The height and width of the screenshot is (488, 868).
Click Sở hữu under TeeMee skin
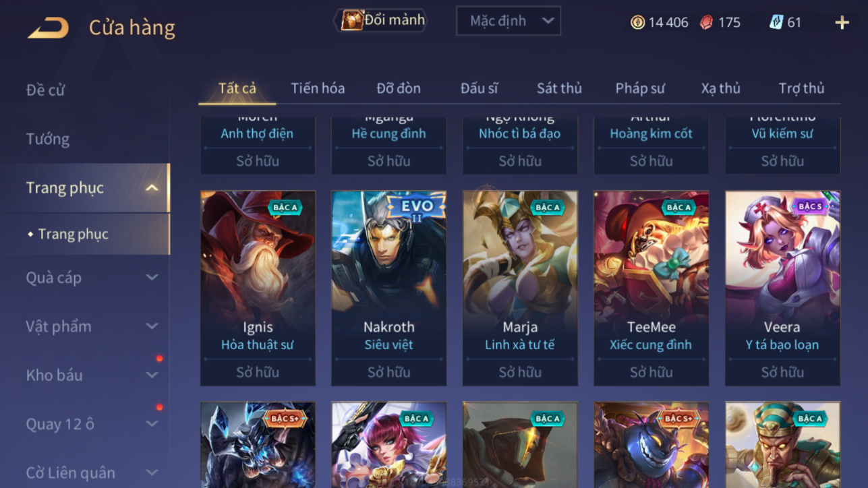[651, 372]
